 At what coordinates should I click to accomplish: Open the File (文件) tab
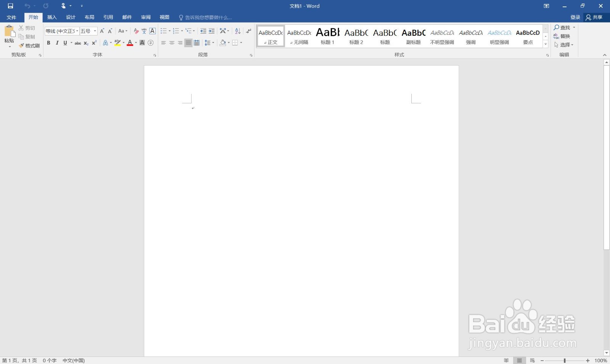tap(11, 18)
